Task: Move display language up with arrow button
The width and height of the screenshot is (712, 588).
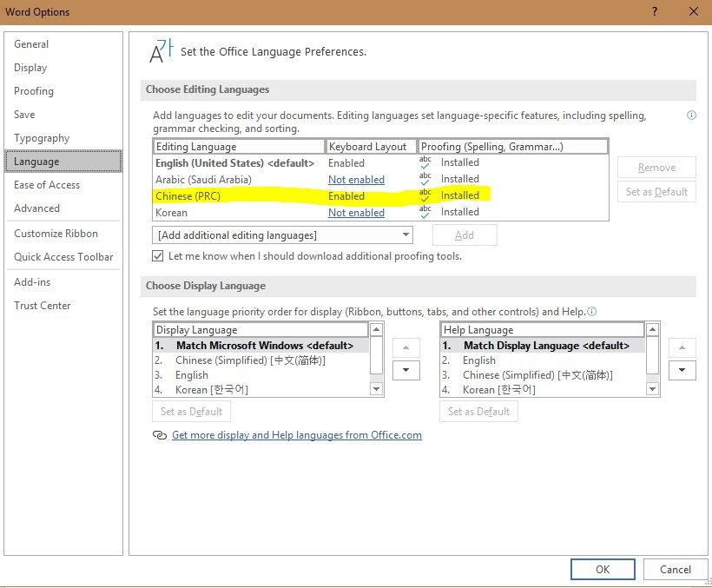Action: click(406, 347)
